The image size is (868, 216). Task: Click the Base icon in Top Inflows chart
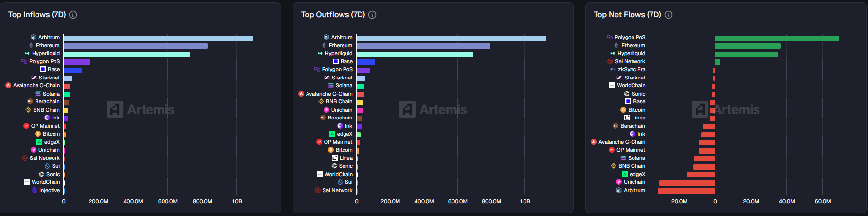[x=43, y=69]
